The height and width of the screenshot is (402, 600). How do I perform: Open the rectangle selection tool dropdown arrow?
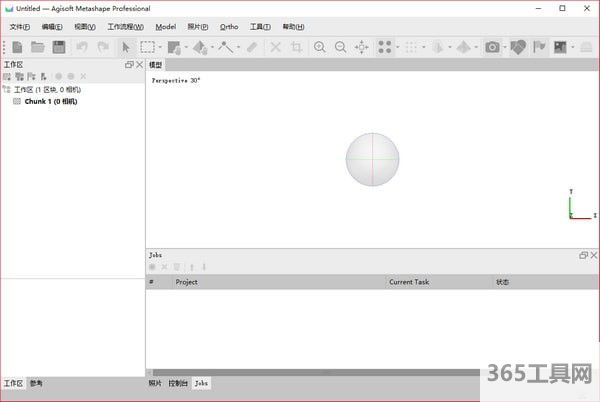(160, 47)
